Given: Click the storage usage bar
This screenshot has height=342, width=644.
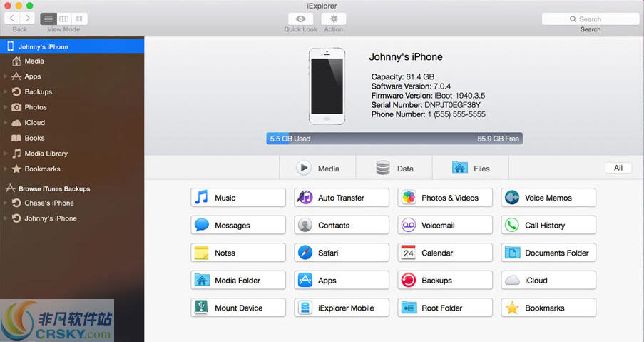Looking at the screenshot, I should (394, 139).
